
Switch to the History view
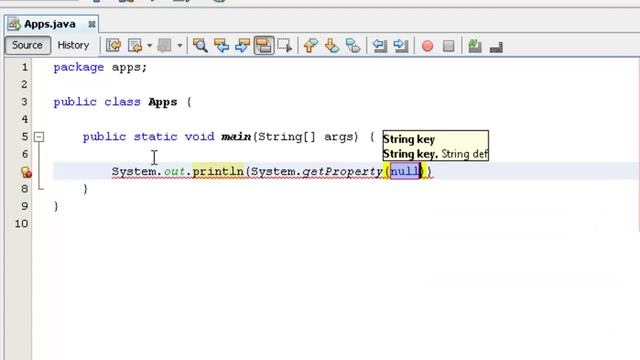point(73,45)
